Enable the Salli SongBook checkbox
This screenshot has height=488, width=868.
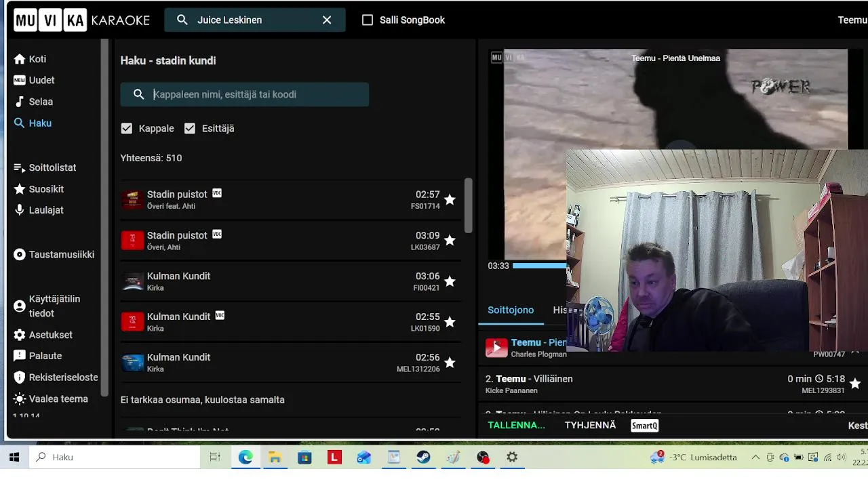tap(368, 20)
